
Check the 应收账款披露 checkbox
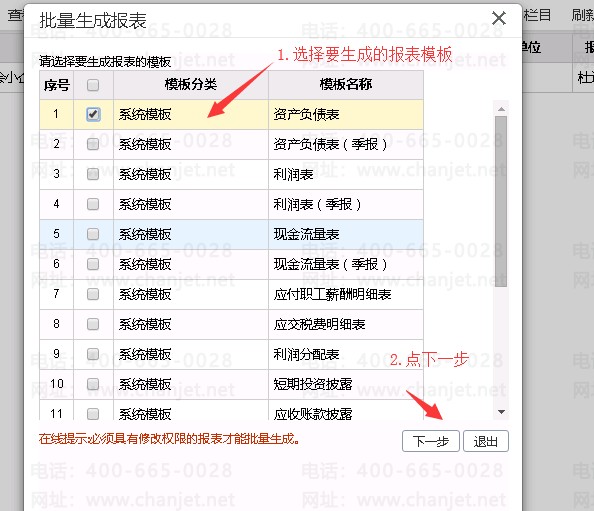coord(93,414)
